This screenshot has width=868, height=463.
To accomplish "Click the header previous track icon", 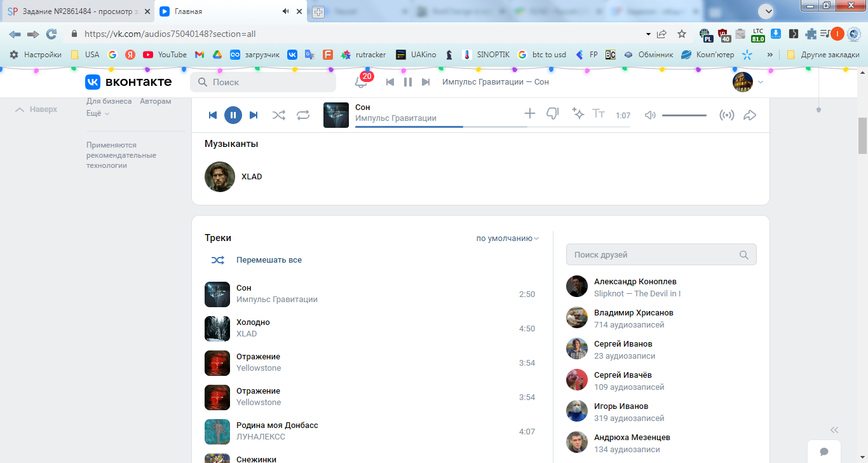I will (x=390, y=82).
